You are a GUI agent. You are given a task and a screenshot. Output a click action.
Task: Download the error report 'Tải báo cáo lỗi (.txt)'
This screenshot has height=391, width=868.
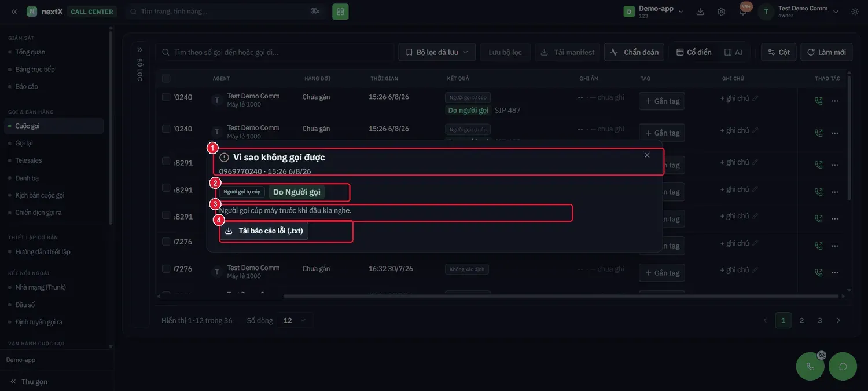click(264, 231)
